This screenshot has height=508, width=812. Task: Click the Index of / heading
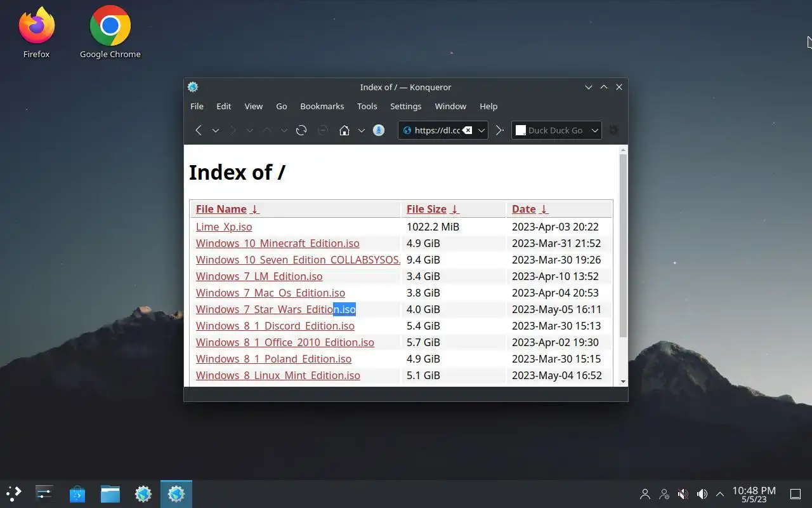click(237, 172)
